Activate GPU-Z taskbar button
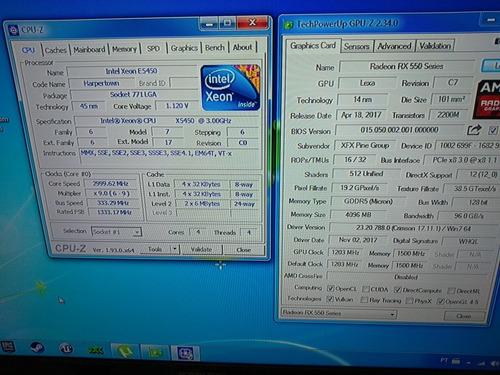 pyautogui.click(x=155, y=352)
